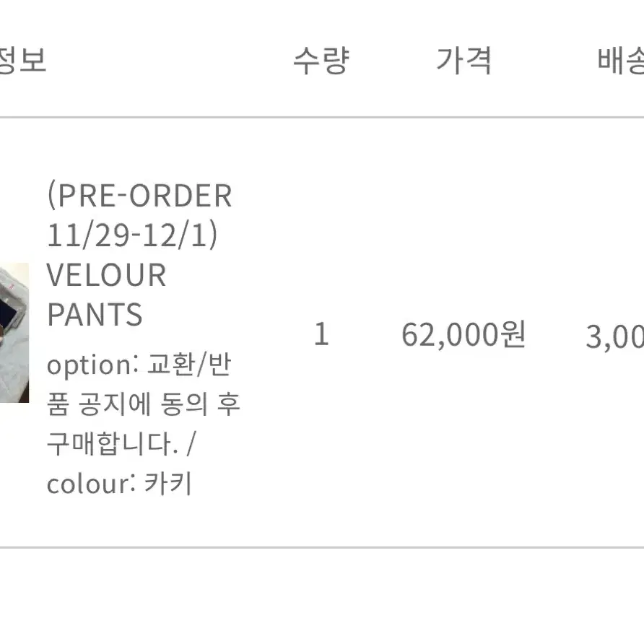The image size is (644, 644).
Task: Select the 수량 column header
Action: 321,61
